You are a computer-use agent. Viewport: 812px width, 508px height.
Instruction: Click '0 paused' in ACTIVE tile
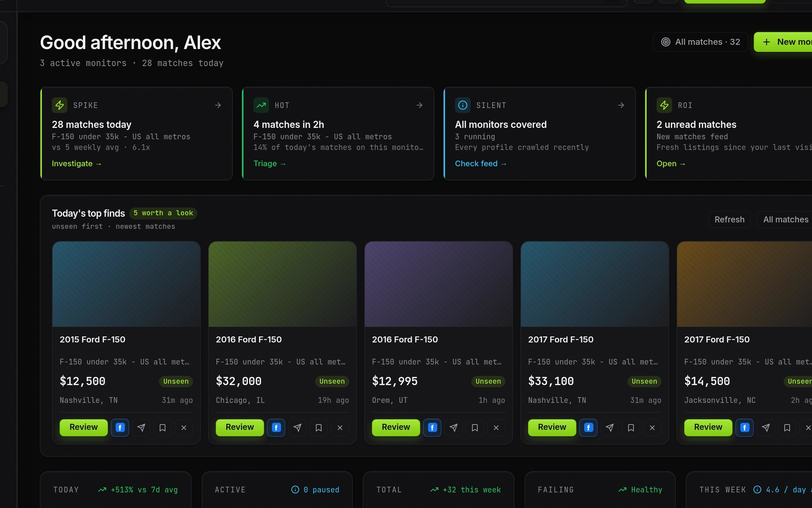click(321, 490)
